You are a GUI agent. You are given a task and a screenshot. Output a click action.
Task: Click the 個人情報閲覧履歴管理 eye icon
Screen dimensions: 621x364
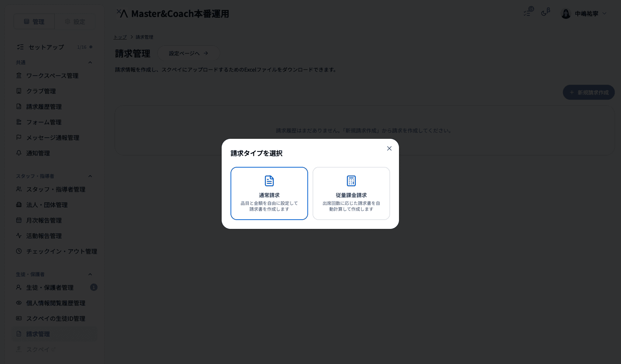tap(19, 303)
